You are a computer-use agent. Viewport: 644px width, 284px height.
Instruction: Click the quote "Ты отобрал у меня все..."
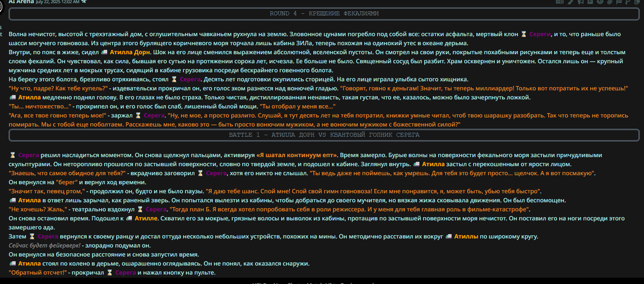[298, 106]
